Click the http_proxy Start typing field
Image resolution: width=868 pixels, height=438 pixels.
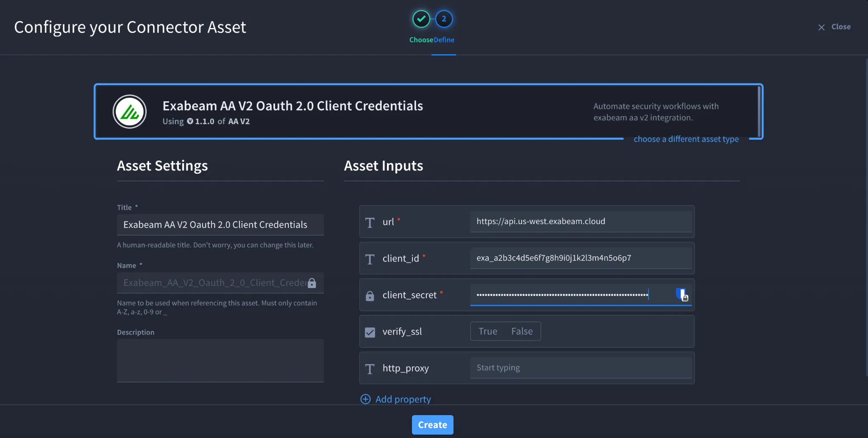click(x=581, y=368)
